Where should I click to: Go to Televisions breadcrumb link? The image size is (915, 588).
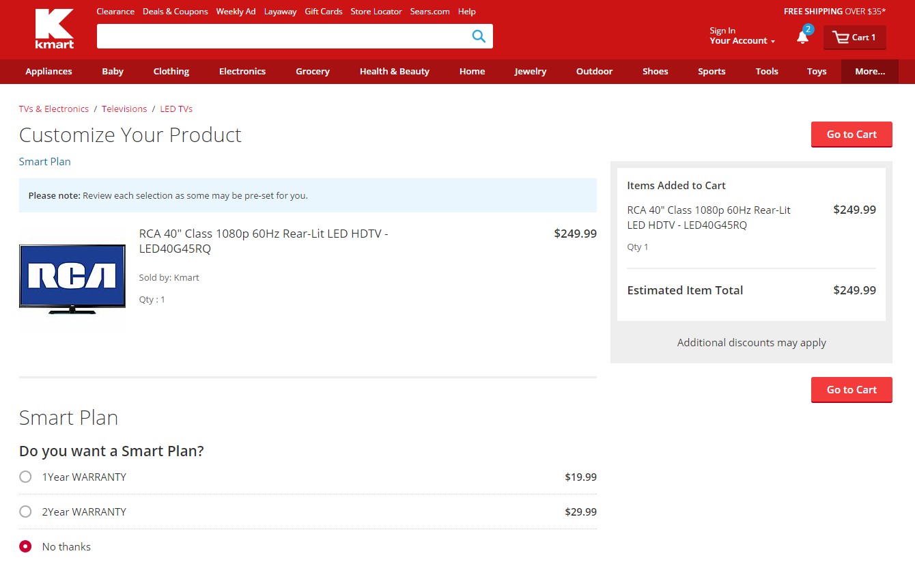pyautogui.click(x=124, y=109)
